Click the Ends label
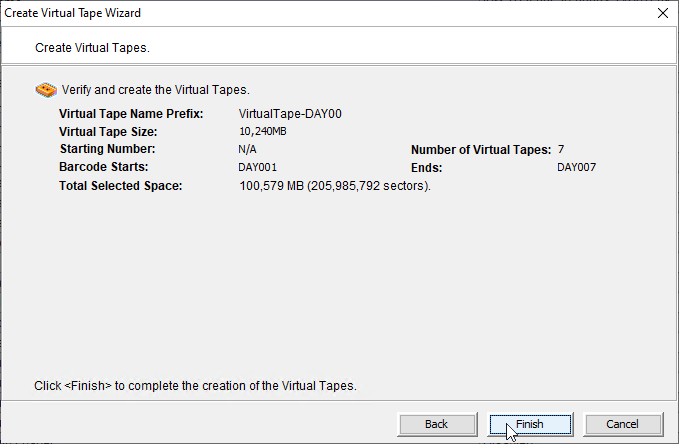 pyautogui.click(x=427, y=168)
